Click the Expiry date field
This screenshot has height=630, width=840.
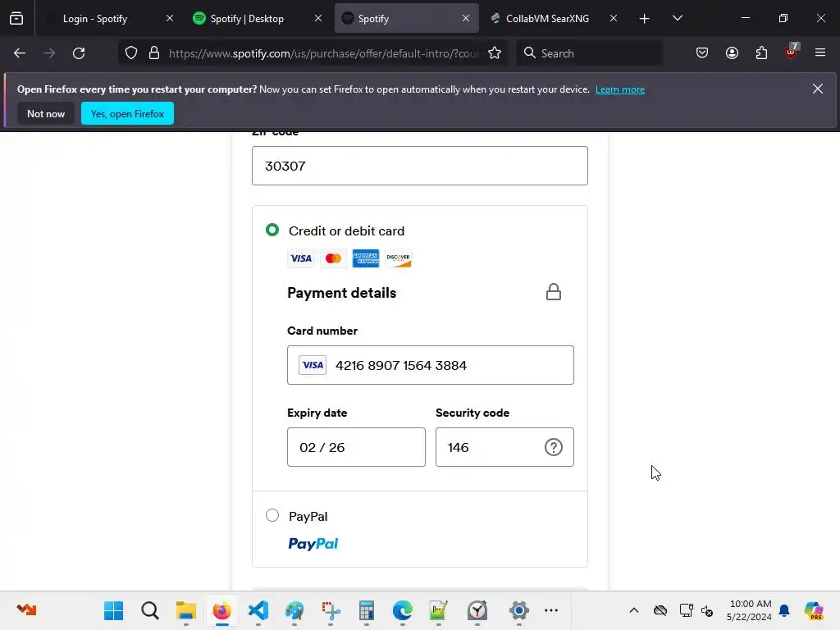coord(356,447)
